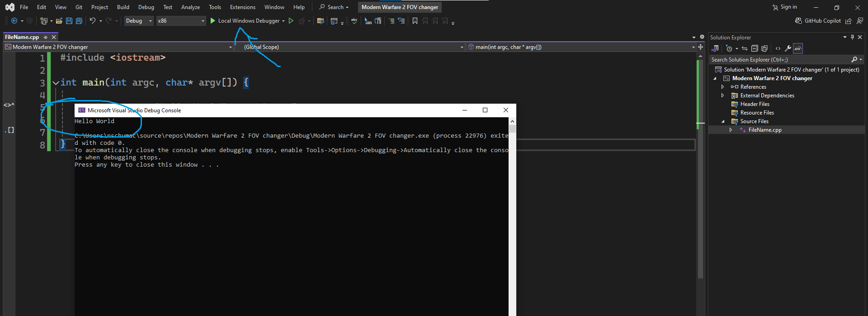Open Local Windows Debugger dropdown arrow

coord(283,21)
